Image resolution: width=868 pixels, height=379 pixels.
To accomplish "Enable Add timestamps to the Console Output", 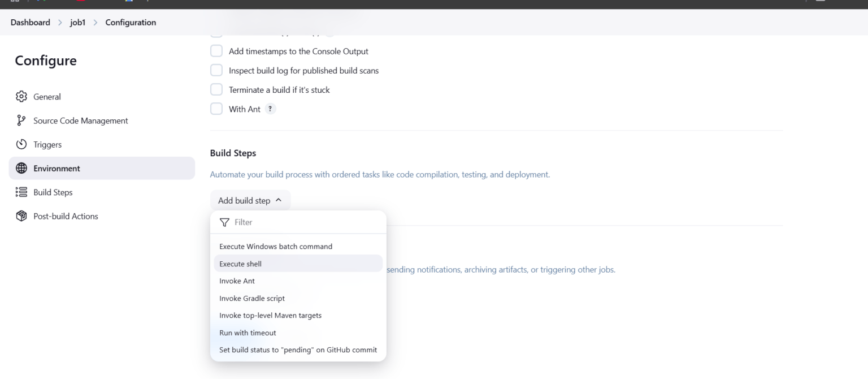I will tap(216, 51).
